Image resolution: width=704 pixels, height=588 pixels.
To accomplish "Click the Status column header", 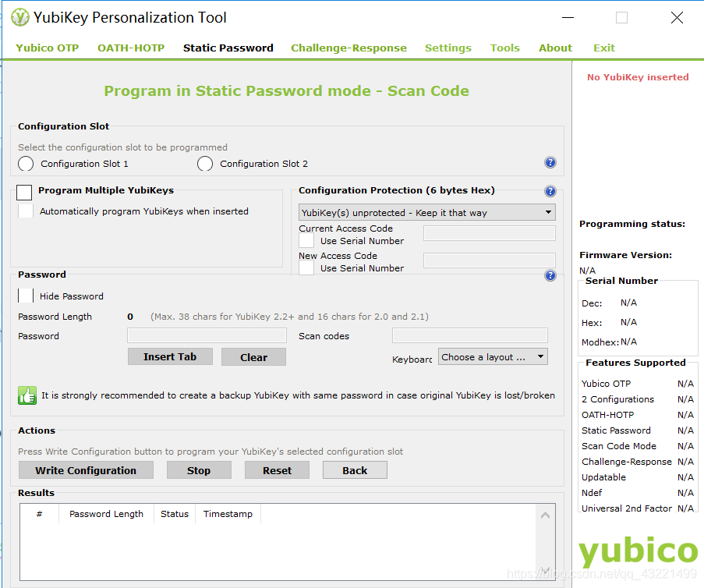I will 175,514.
